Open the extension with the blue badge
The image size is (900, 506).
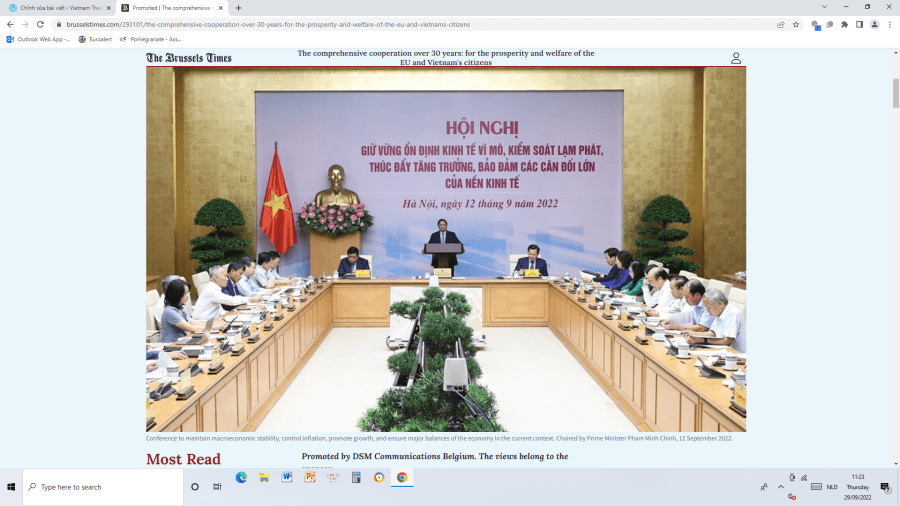(x=815, y=25)
